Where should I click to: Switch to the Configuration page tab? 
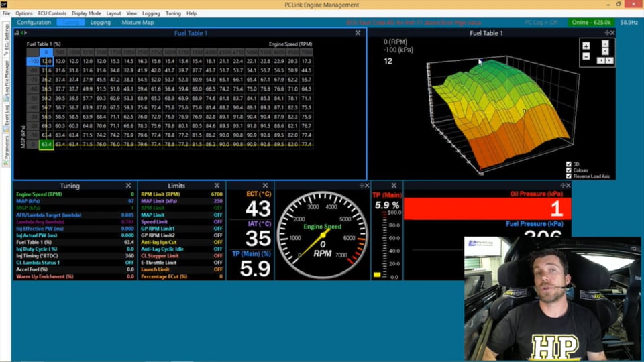point(34,23)
